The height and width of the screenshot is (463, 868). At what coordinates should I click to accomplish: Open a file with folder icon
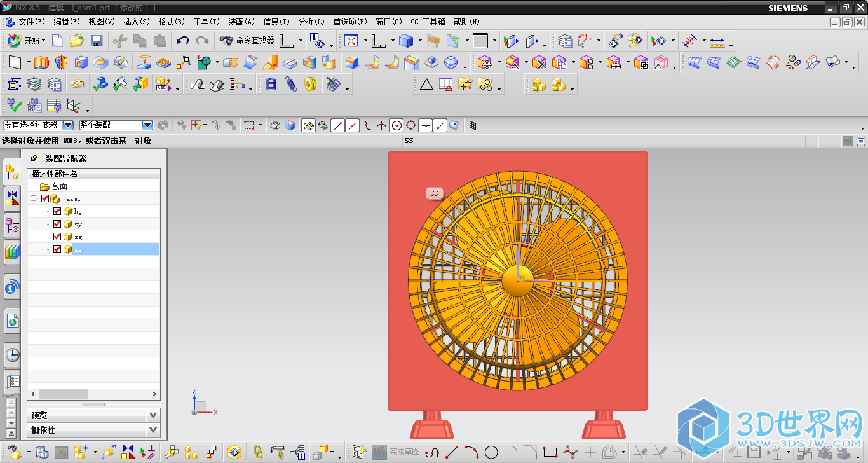(77, 41)
